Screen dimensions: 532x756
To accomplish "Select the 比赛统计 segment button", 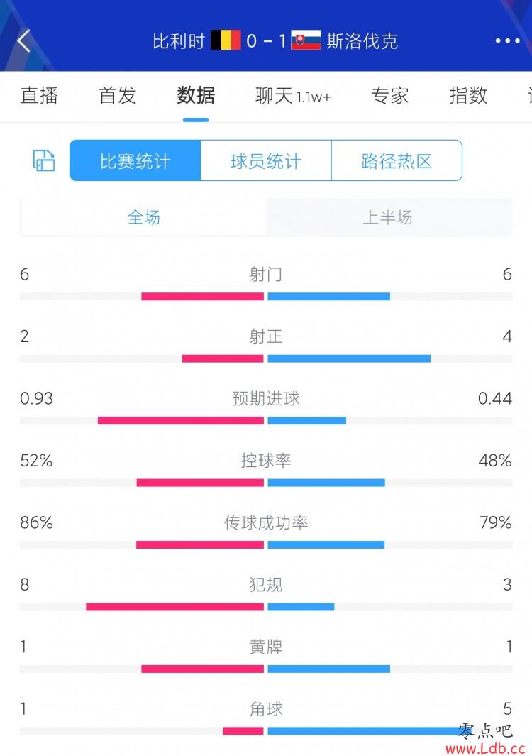I will coord(135,160).
